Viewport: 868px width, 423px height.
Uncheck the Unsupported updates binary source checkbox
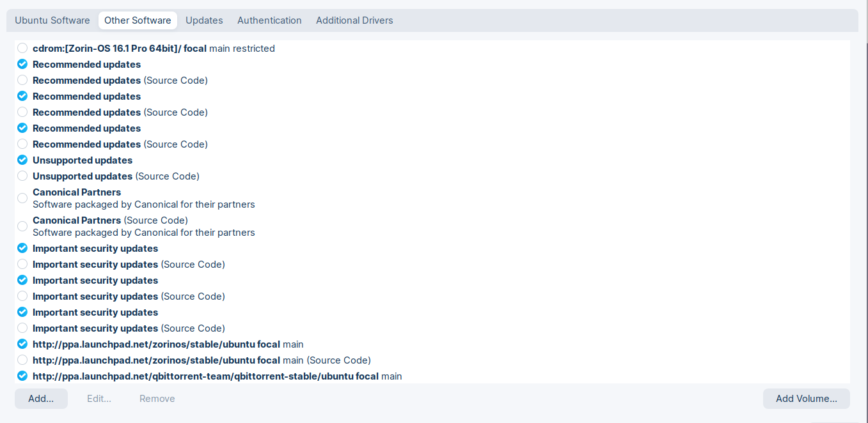pyautogui.click(x=22, y=160)
